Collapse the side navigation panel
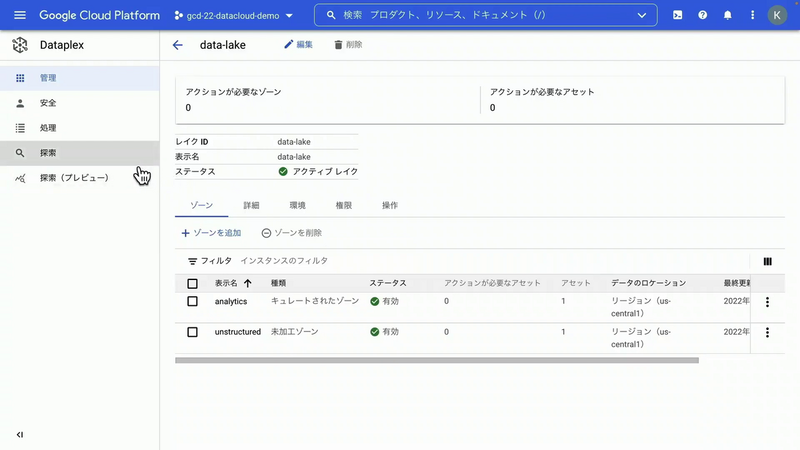The height and width of the screenshot is (450, 800). coord(20,435)
